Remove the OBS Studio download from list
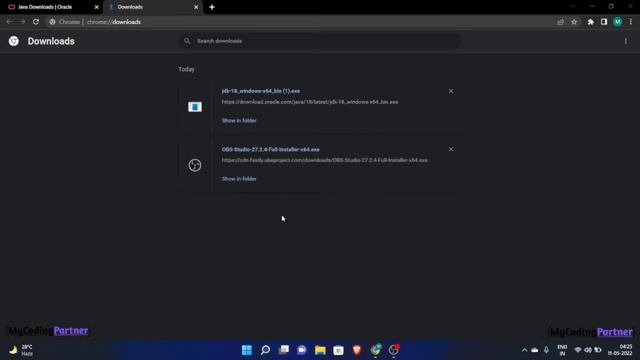The width and height of the screenshot is (640, 360). coord(451,149)
